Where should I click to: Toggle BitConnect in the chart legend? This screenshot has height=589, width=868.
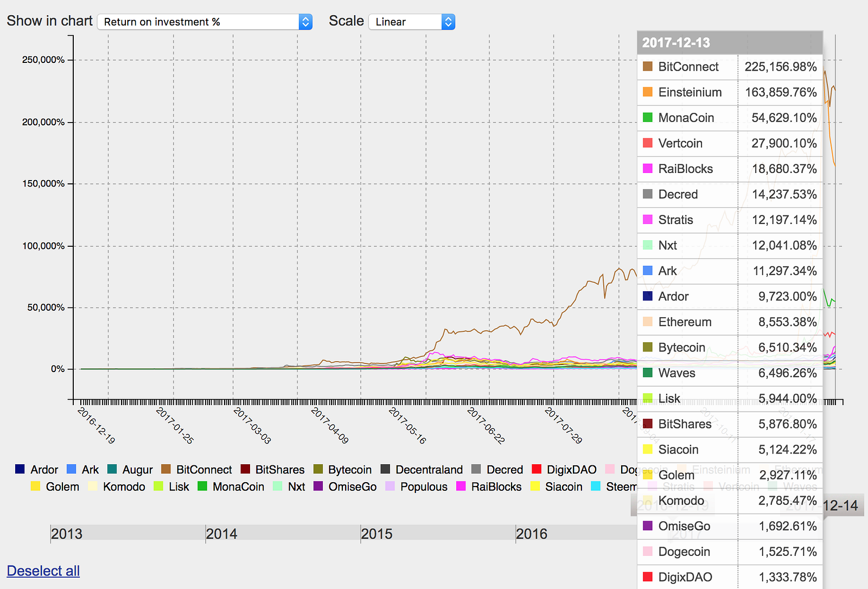click(196, 470)
